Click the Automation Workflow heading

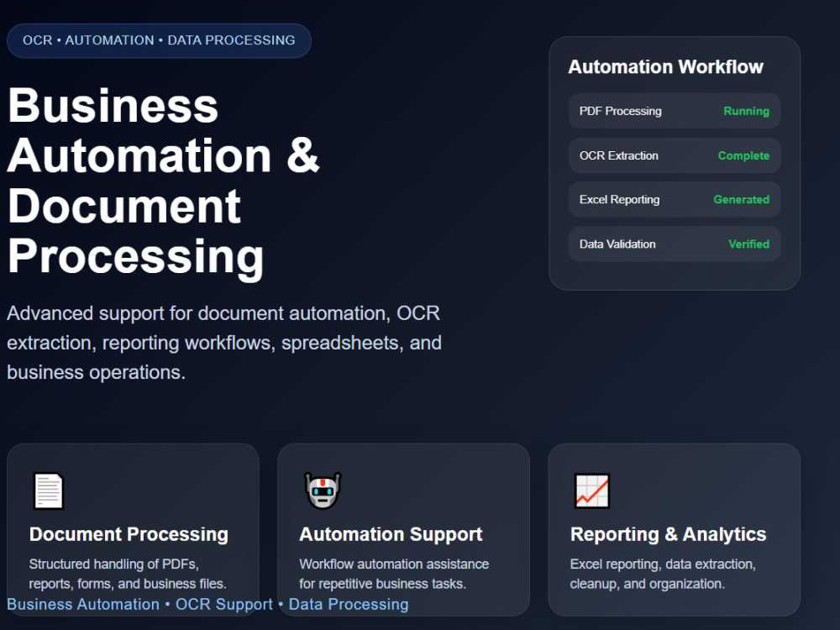click(665, 67)
